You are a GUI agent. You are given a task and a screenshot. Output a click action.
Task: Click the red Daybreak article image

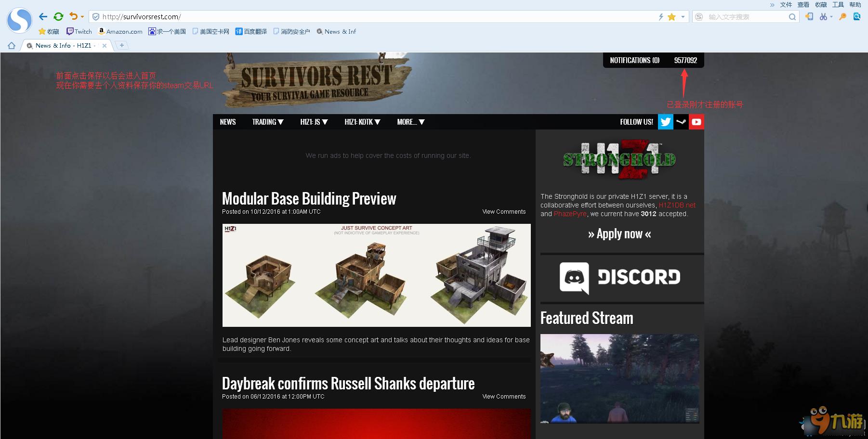pyautogui.click(x=377, y=424)
